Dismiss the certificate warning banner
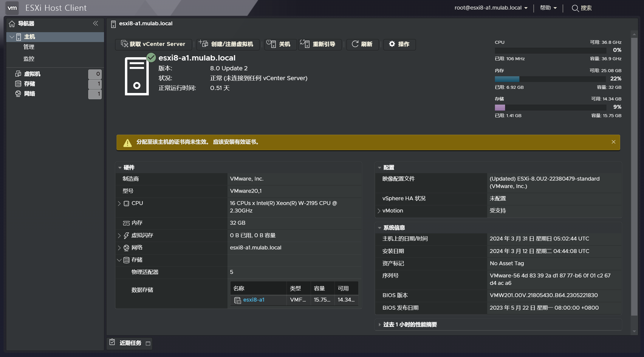644x357 pixels. click(x=614, y=142)
